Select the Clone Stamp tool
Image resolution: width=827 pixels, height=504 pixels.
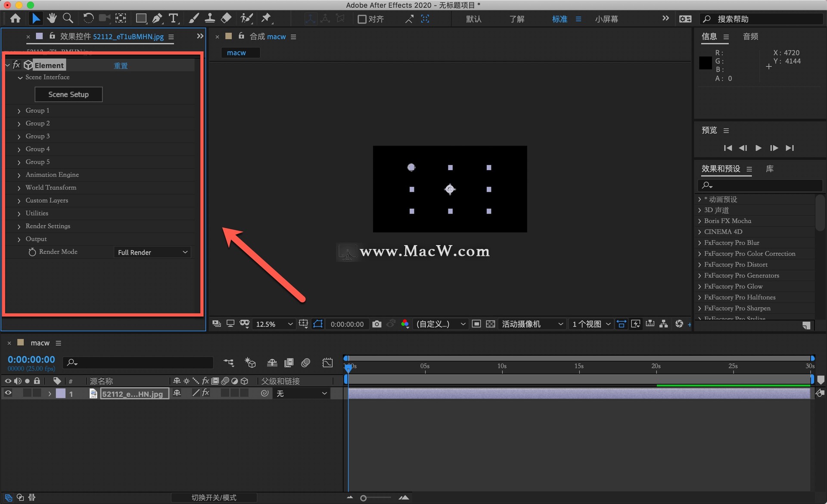tap(210, 18)
